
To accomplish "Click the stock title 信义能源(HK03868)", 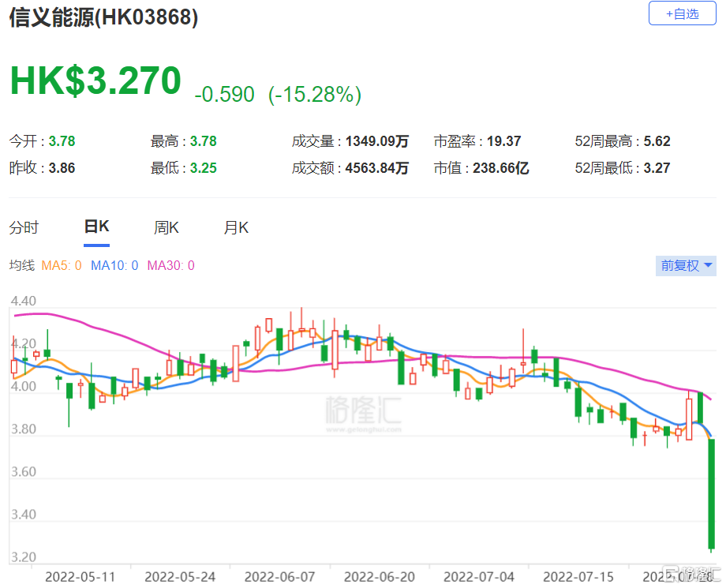I will [x=103, y=17].
